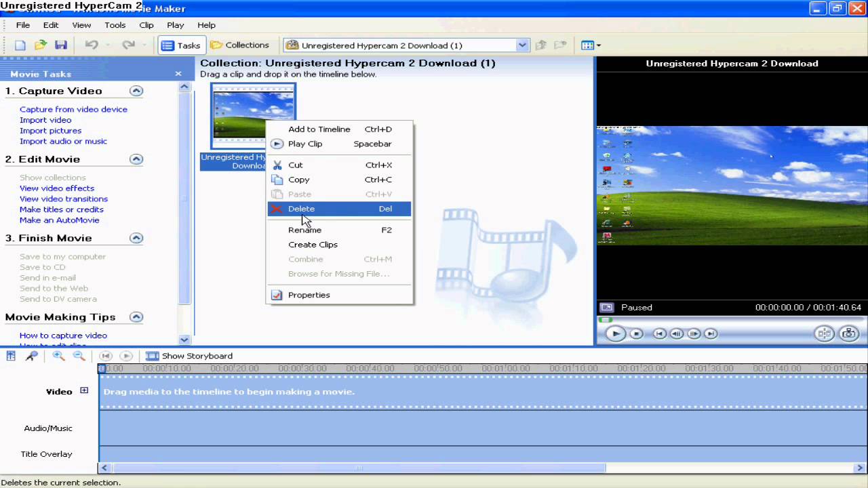Open the Tools menu
868x488 pixels.
coord(115,25)
